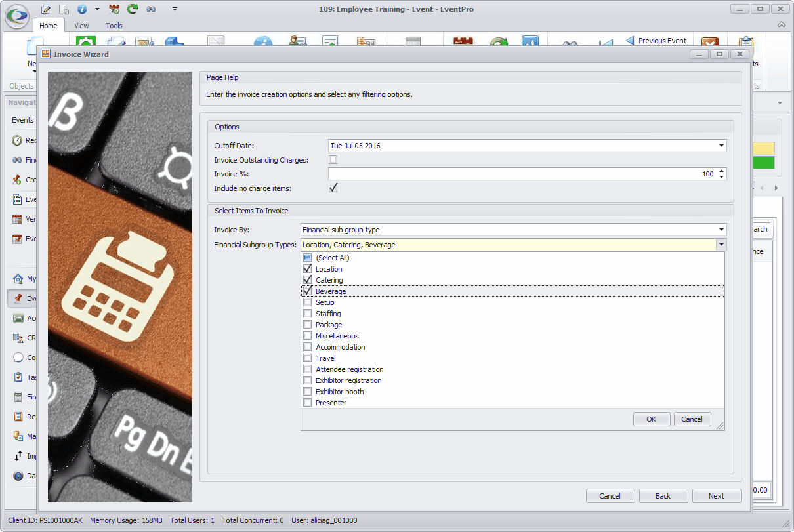Click the home icon beside 'My' in Navigation
The image size is (794, 532).
pos(18,279)
